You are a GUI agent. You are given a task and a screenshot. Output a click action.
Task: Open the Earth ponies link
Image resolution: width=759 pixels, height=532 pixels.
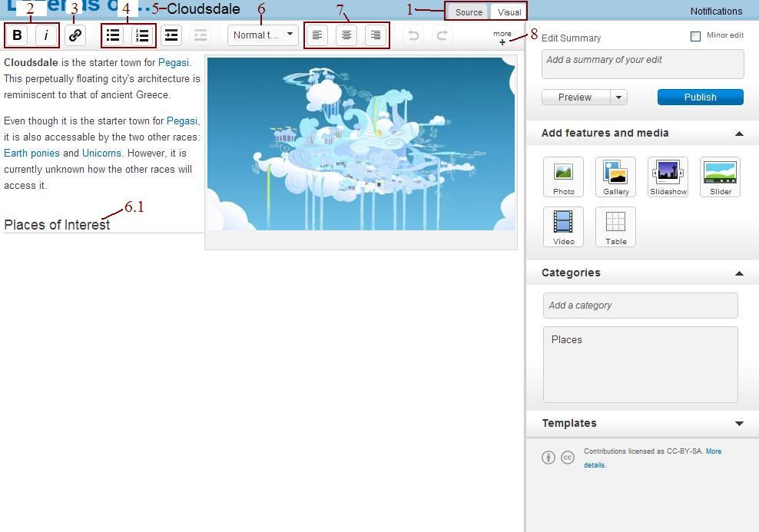31,154
